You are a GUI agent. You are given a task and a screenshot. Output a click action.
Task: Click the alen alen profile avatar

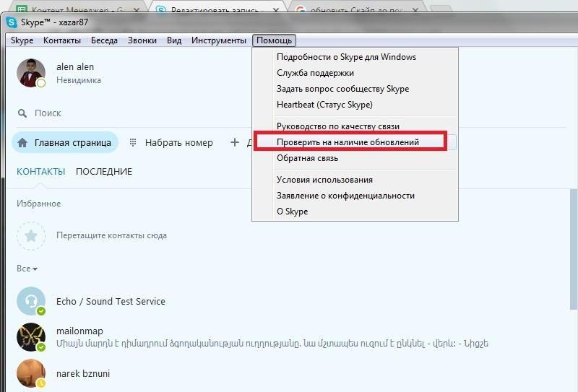pyautogui.click(x=31, y=73)
